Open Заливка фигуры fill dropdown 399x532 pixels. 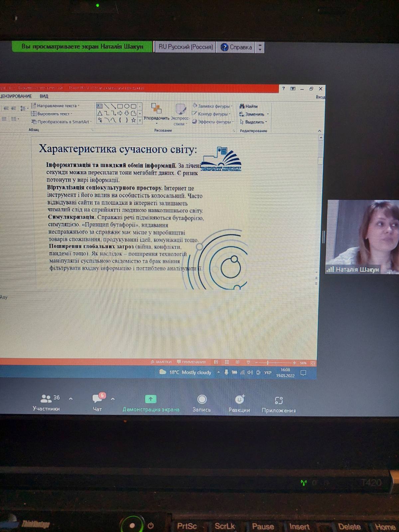click(x=212, y=106)
